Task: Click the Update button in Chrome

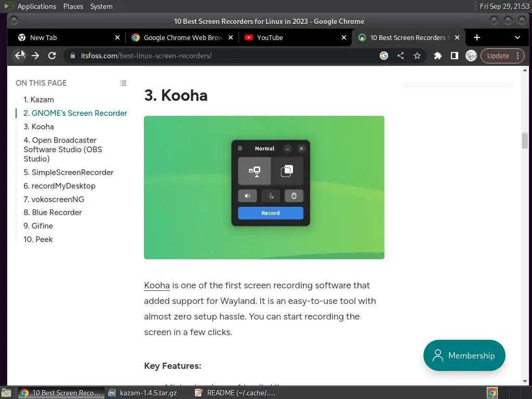Action: 498,56
